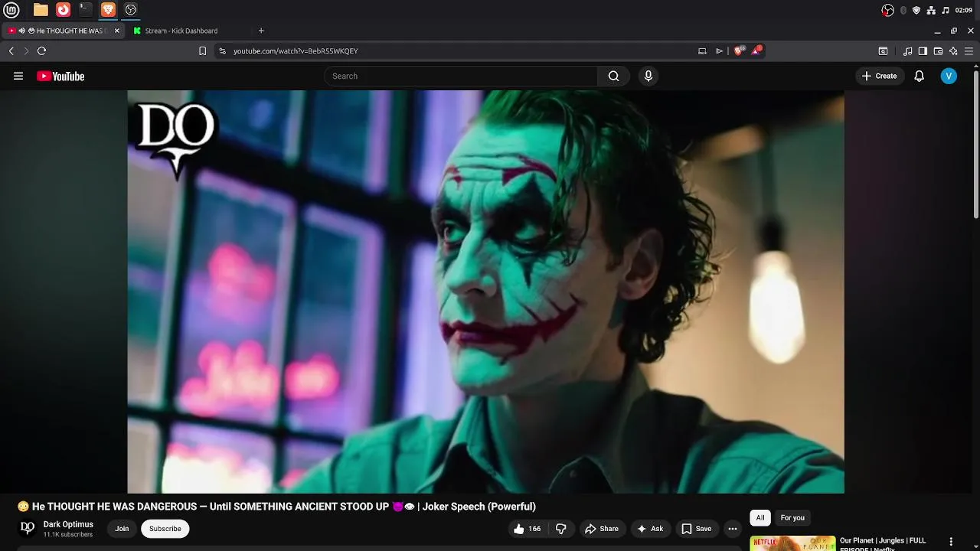Viewport: 980px width, 551px height.
Task: Switch to the Stream - Kick Dashboard tab
Action: tap(181, 31)
